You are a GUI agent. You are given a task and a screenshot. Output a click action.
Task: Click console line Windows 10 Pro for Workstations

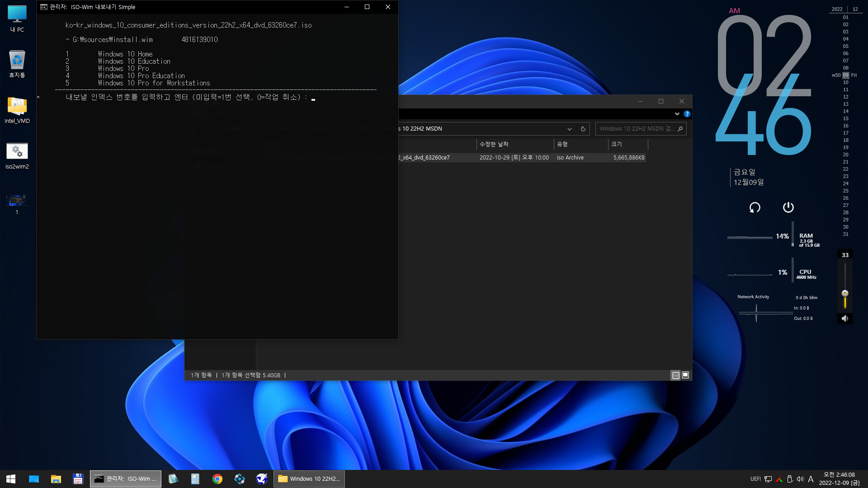coord(154,83)
